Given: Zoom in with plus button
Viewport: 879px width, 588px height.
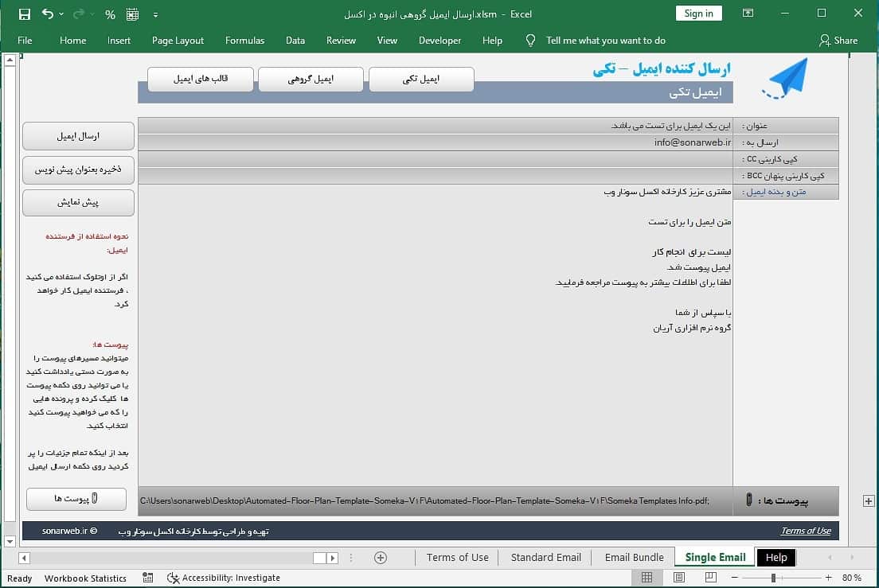Looking at the screenshot, I should click(828, 578).
